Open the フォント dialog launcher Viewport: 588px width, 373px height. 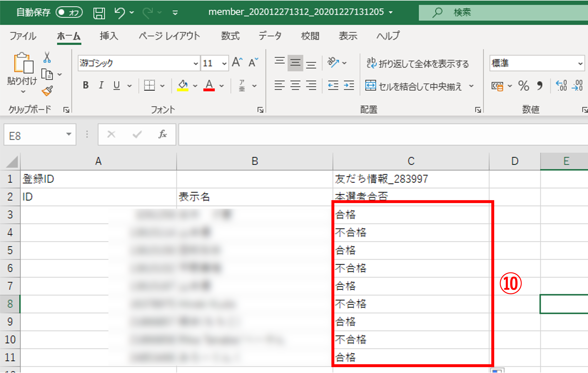(x=260, y=110)
